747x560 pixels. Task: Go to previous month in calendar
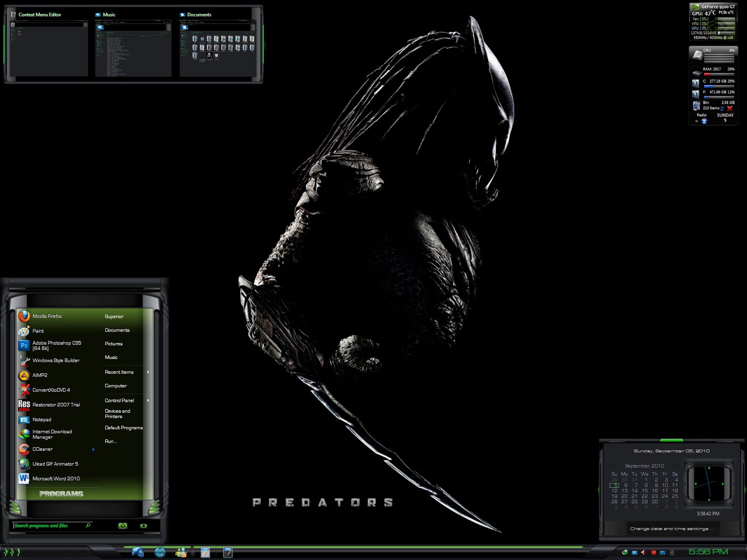click(x=612, y=466)
